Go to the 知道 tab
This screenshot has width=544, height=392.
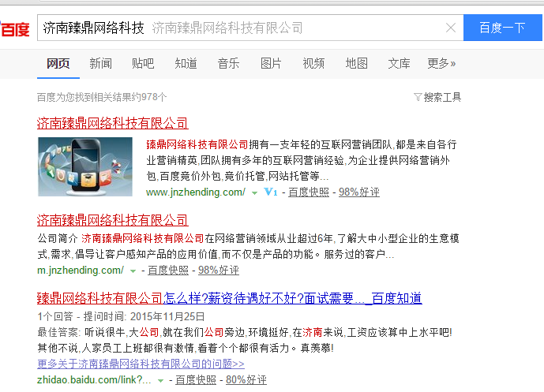(x=186, y=63)
